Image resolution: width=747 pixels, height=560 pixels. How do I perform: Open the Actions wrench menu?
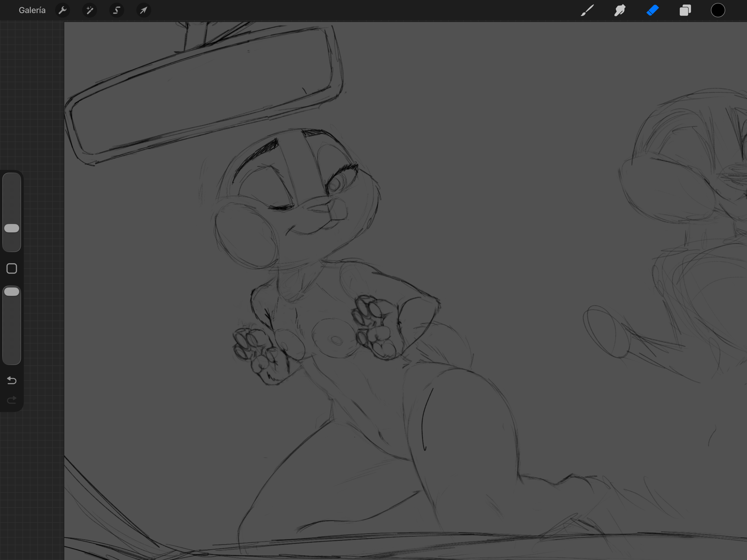tap(63, 10)
